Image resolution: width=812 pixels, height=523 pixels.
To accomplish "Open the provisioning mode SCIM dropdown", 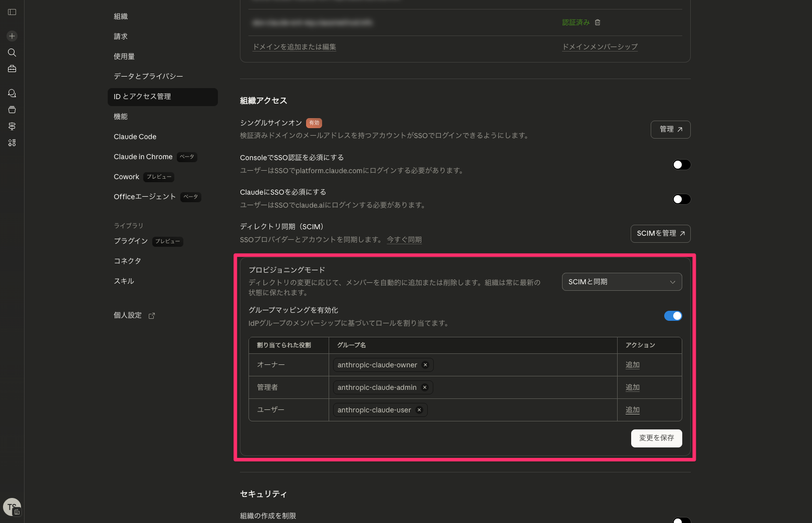I will pyautogui.click(x=622, y=282).
